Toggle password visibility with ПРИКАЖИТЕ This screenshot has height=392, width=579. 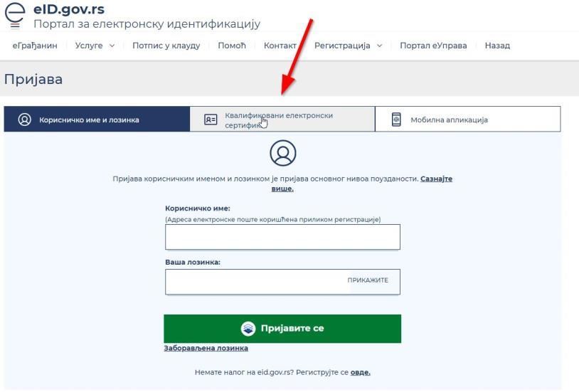pos(368,280)
